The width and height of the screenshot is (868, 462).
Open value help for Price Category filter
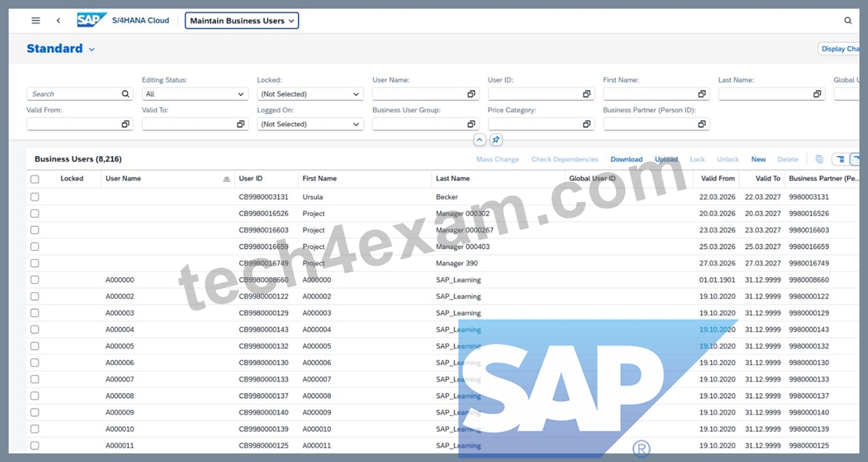pos(586,124)
